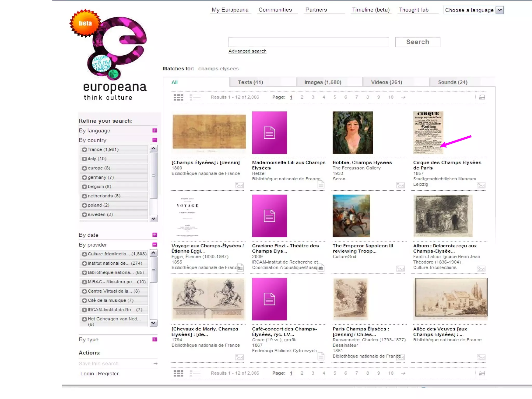Expand the By language facet
Viewport: 532px width, 399px height.
pos(155,130)
